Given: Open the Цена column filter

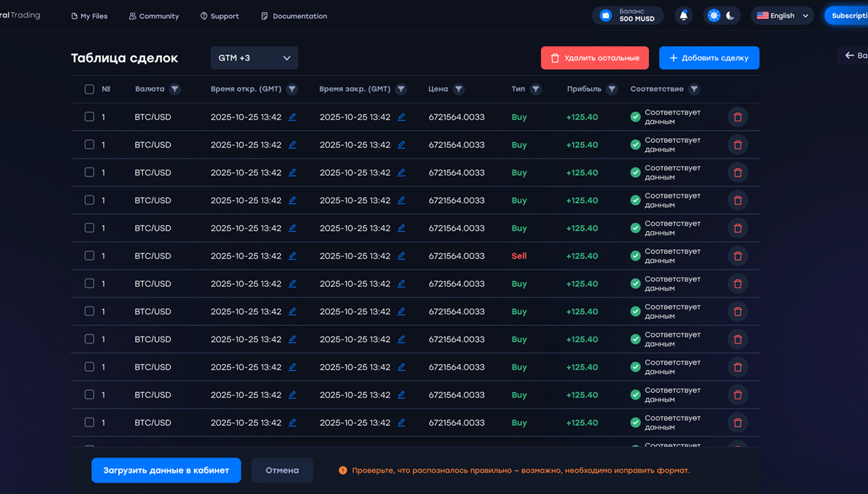Looking at the screenshot, I should 458,89.
